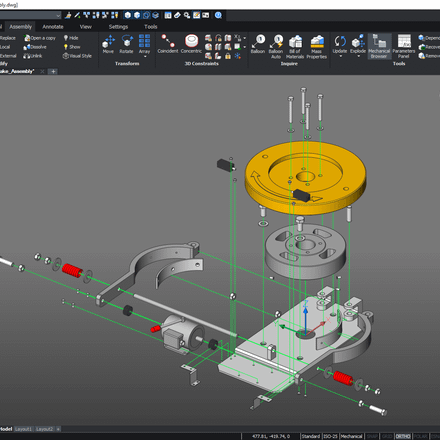Click the coordinate readout in status bar
Screen dimensions: 440x440
pyautogui.click(x=271, y=436)
